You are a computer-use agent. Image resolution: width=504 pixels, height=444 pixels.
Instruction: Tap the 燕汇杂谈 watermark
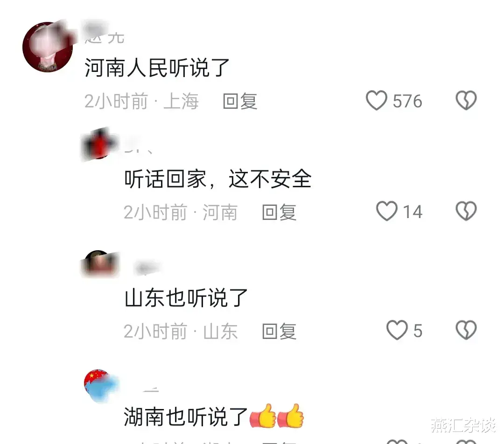pyautogui.click(x=463, y=425)
